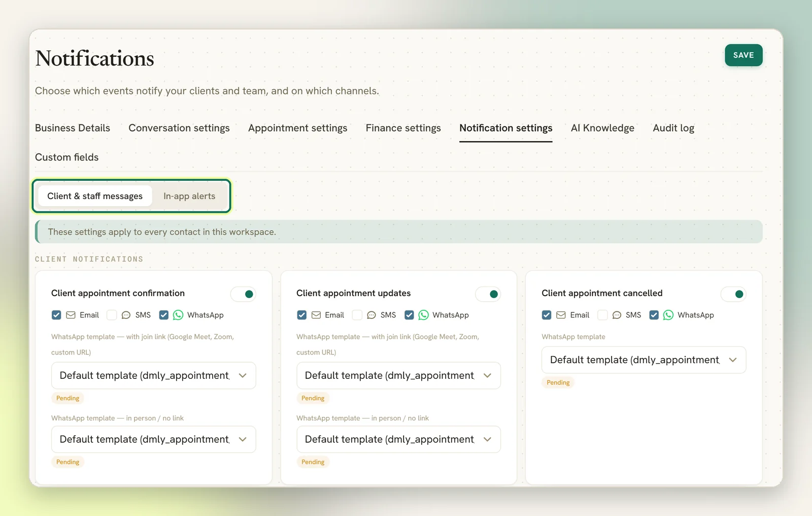Uncheck WhatsApp for appointment updates
Image resolution: width=812 pixels, height=516 pixels.
pos(409,315)
